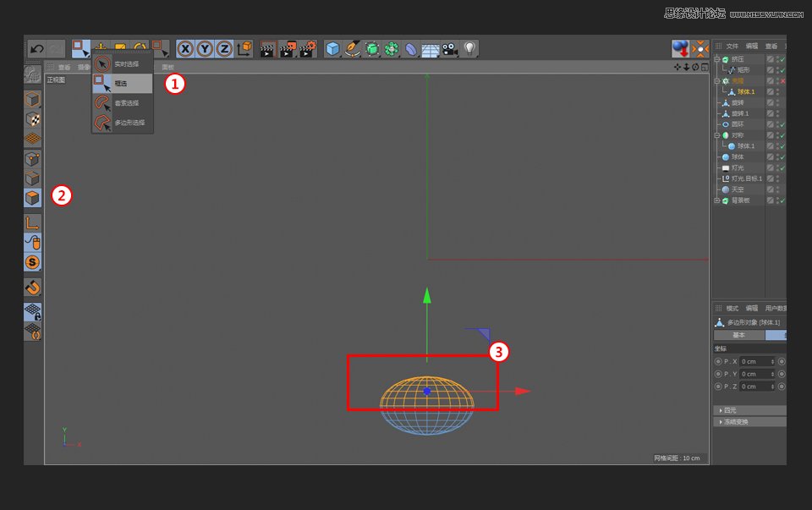This screenshot has width=812, height=510.
Task: Expand the 四元 section in the attributes panel
Action: click(x=726, y=410)
